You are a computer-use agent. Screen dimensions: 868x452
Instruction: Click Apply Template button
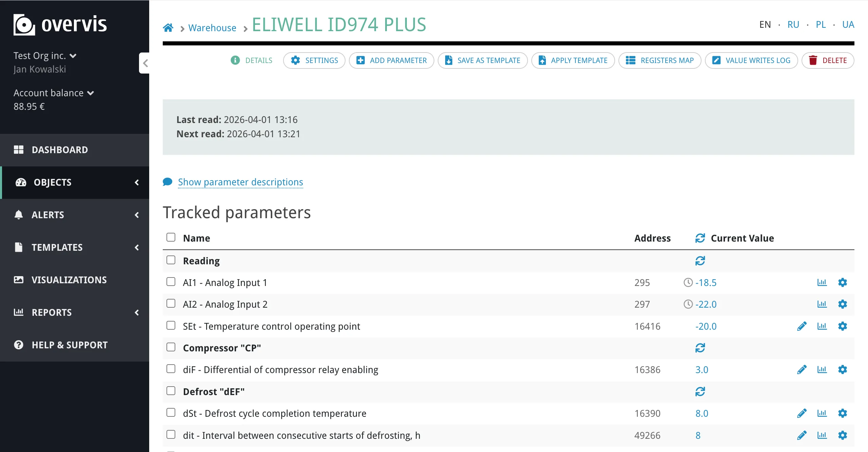click(x=573, y=60)
